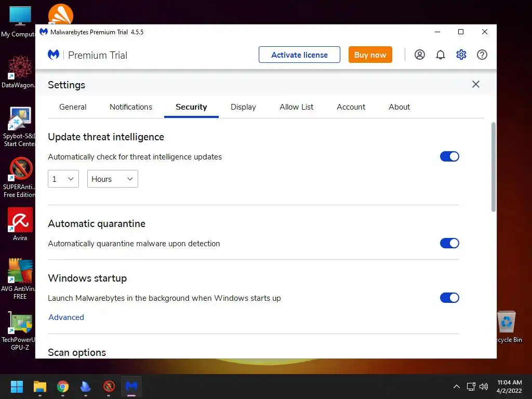
Task: Launch Google Chrome from the taskbar
Action: point(63,387)
